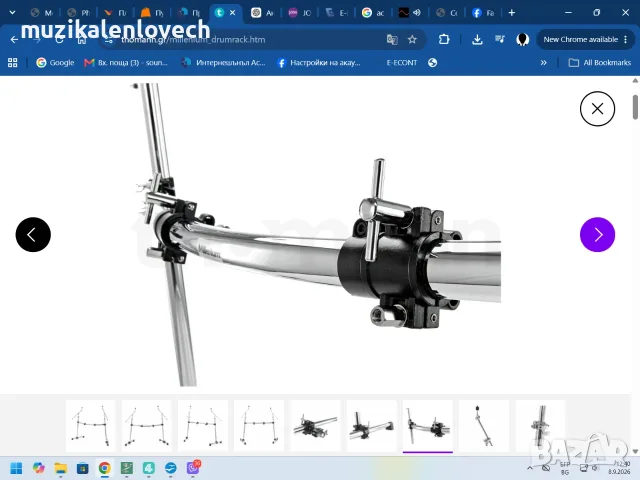This screenshot has height=480, width=640.
Task: Open the globe bookmark icon
Action: click(433, 62)
